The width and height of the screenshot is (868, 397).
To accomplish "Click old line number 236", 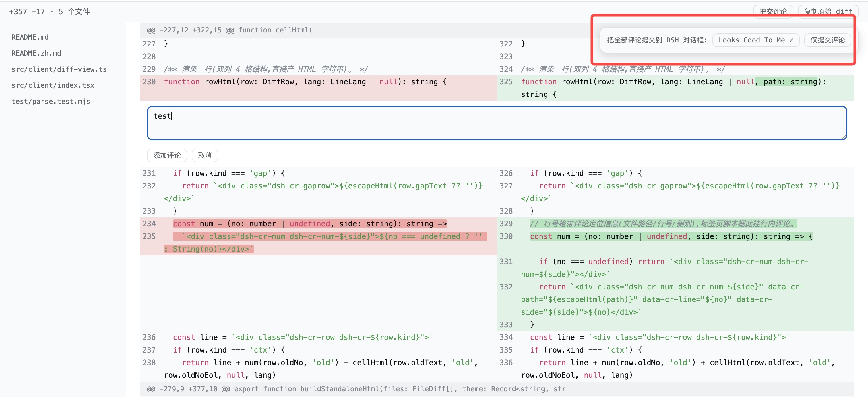I will (149, 337).
